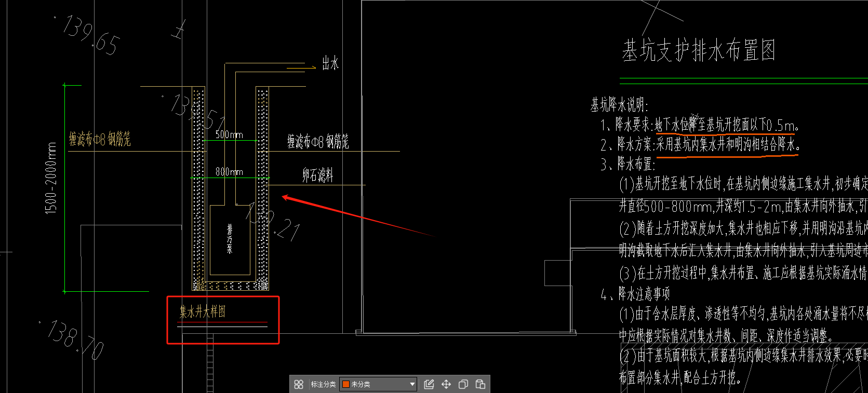The width and height of the screenshot is (868, 393).
Task: Click the elevation value 139.65
Action: (91, 35)
